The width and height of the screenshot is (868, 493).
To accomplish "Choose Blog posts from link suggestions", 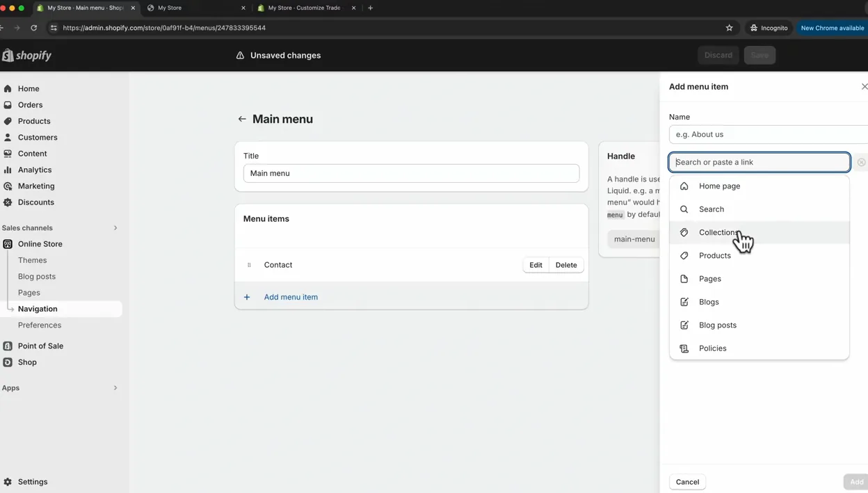I will [759, 325].
